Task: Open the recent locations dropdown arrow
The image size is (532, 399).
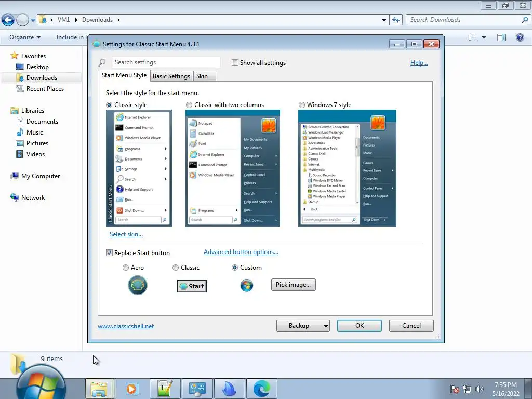Action: coord(33,20)
